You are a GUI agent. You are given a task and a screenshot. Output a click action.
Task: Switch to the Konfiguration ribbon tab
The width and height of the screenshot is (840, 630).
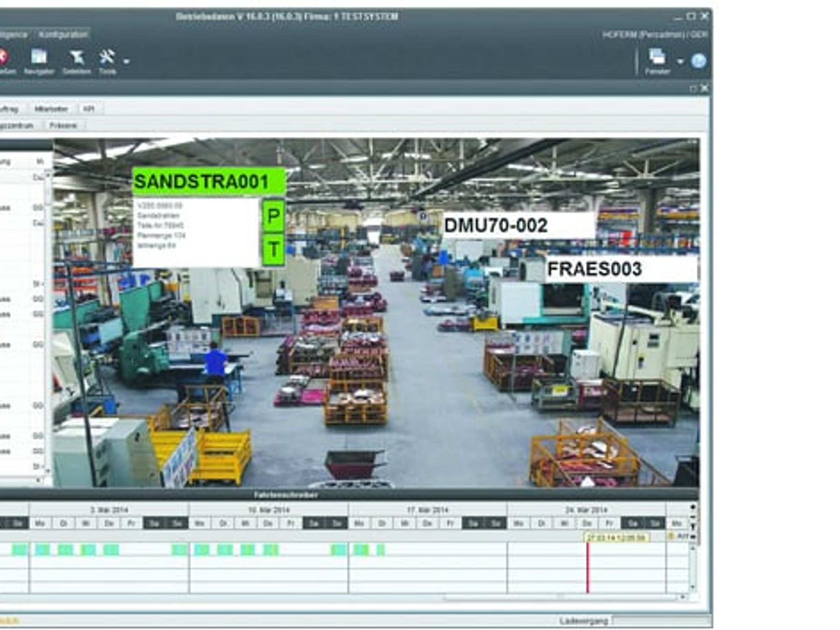63,34
